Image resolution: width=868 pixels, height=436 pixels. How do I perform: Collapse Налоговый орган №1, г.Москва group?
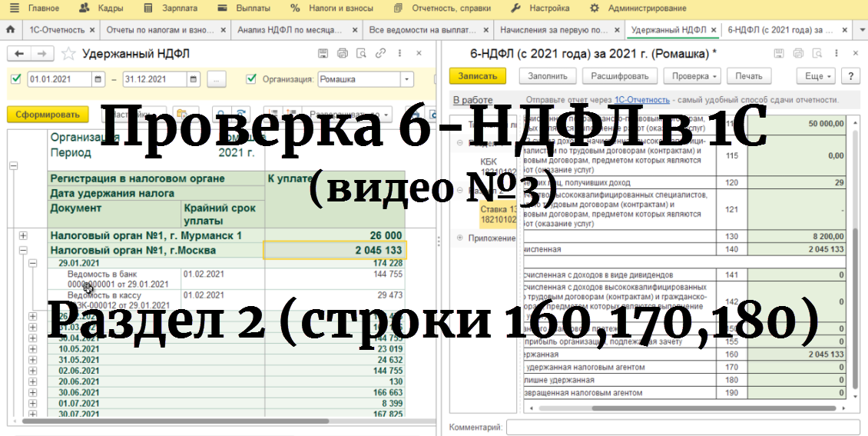(x=23, y=251)
